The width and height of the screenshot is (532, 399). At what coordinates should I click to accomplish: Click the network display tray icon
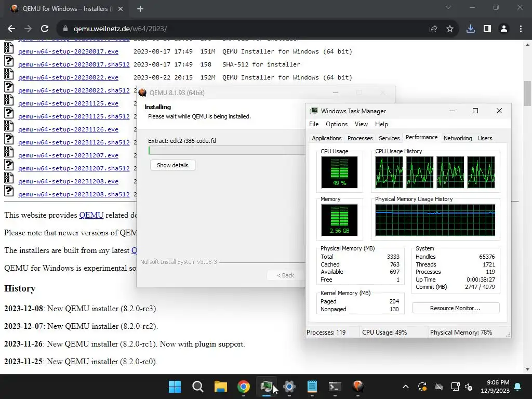click(x=455, y=387)
